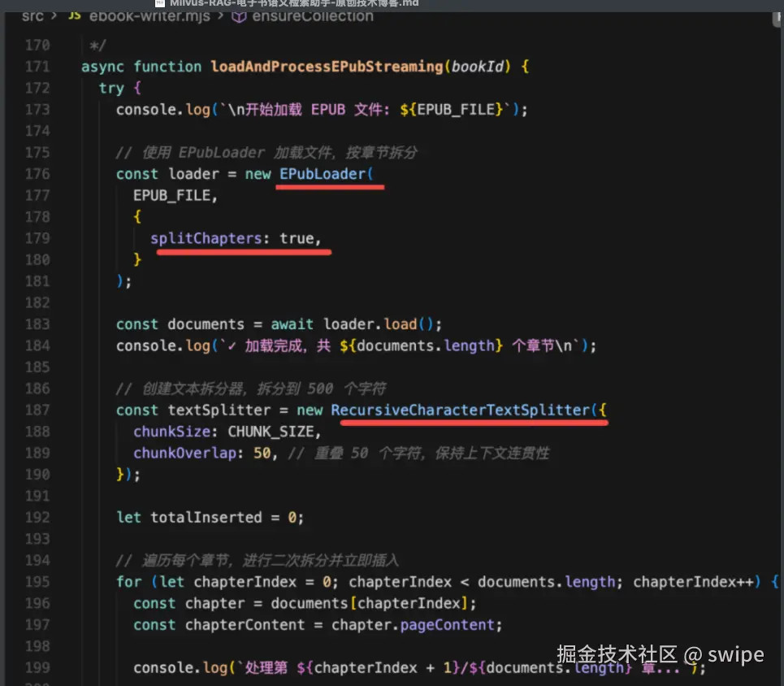Click the for keyword on line 195

click(129, 582)
